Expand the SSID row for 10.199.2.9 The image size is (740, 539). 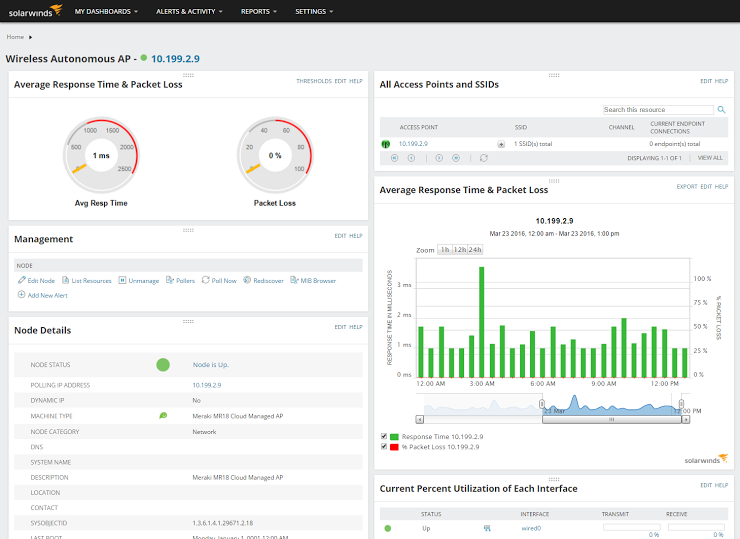(x=500, y=144)
